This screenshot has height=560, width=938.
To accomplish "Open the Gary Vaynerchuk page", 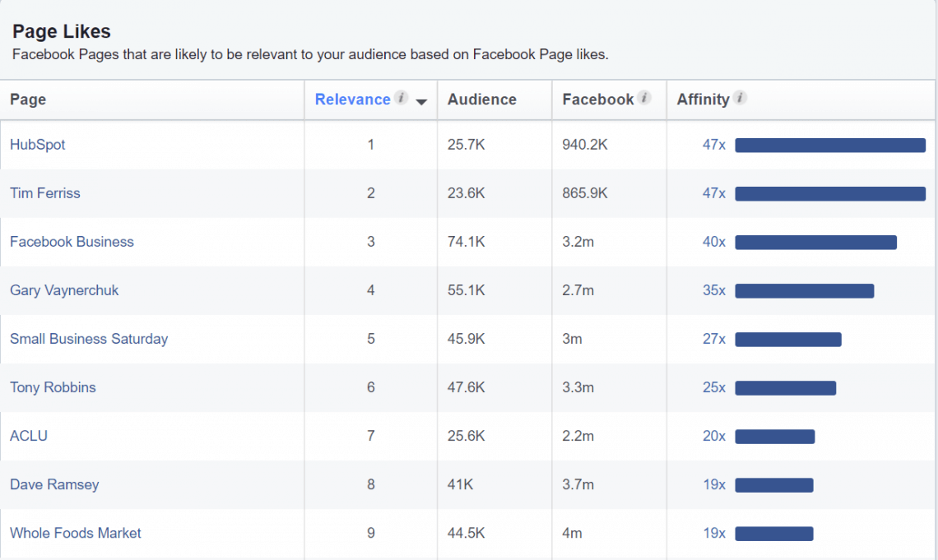I will (x=63, y=290).
